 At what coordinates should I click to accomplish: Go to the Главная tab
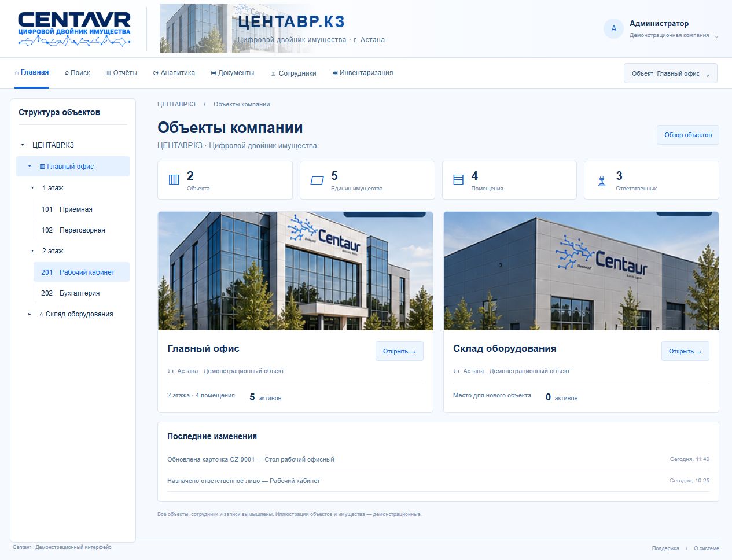point(32,73)
